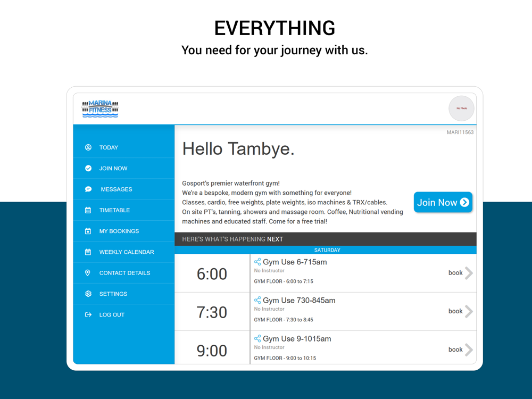This screenshot has width=532, height=399.
Task: Share the Gym Use 6-715am class
Action: (x=257, y=262)
